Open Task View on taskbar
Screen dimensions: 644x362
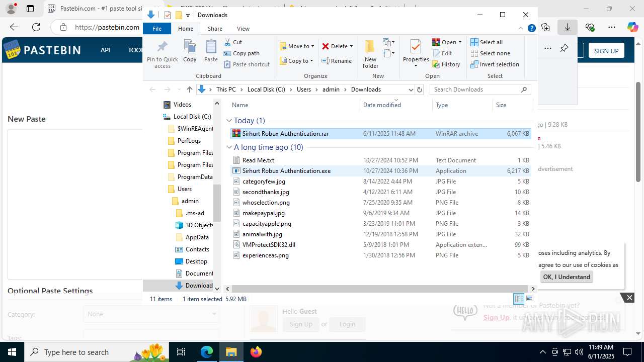[x=182, y=352]
